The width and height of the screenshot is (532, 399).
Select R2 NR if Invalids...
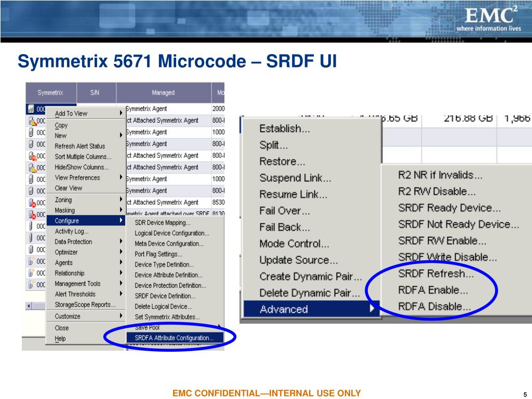click(x=457, y=175)
